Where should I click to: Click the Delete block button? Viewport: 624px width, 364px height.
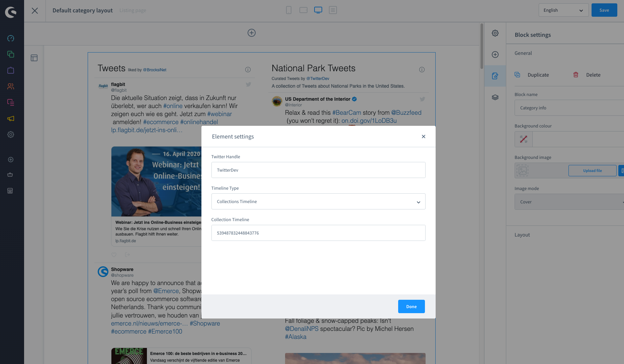(587, 75)
